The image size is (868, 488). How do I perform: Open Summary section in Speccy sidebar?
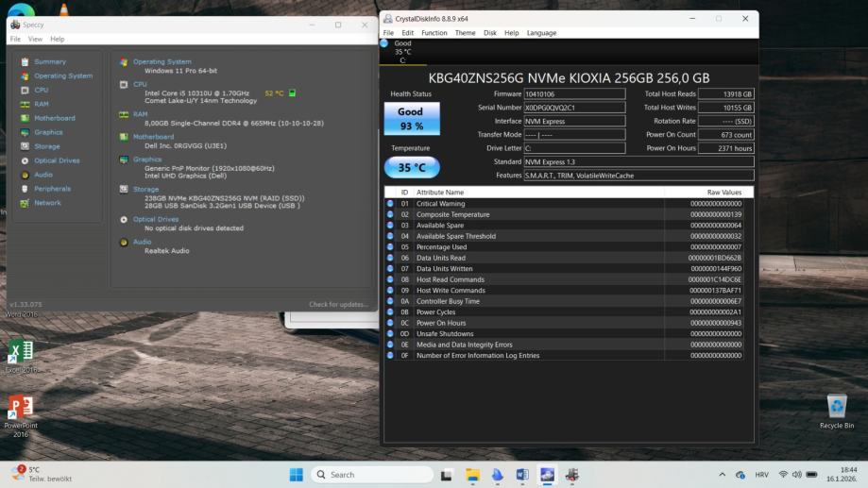point(50,62)
